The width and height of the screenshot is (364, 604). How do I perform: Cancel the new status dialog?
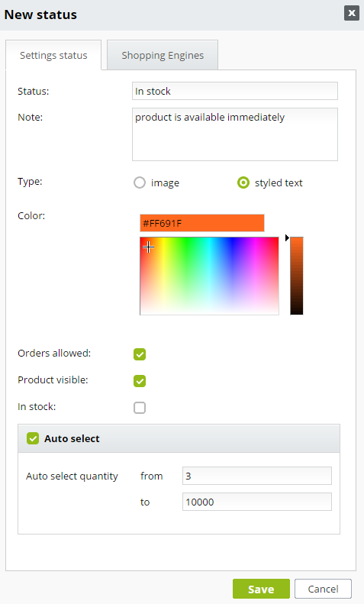point(324,589)
